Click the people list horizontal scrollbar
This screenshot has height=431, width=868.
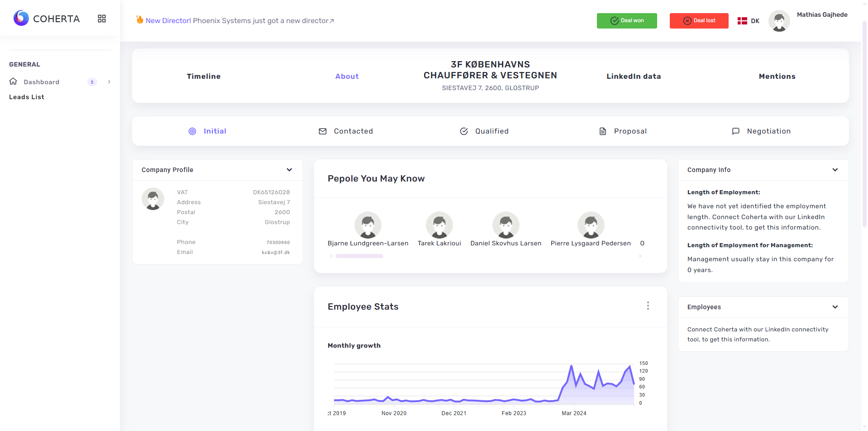[x=359, y=256]
